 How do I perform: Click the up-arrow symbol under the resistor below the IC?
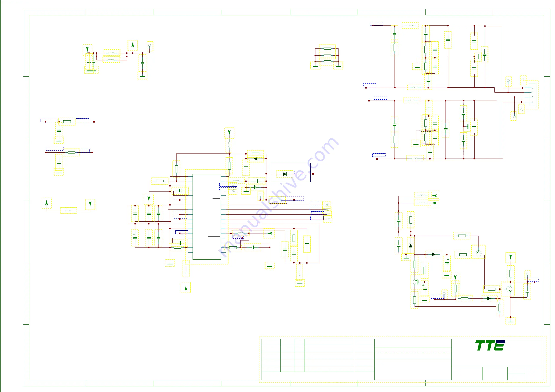click(x=186, y=288)
